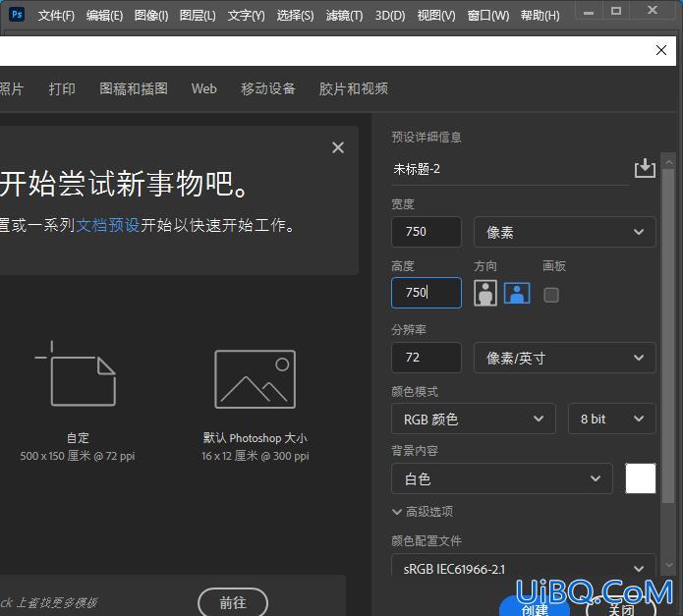Open the 3D(D) menu
The width and height of the screenshot is (683, 616).
tap(390, 16)
